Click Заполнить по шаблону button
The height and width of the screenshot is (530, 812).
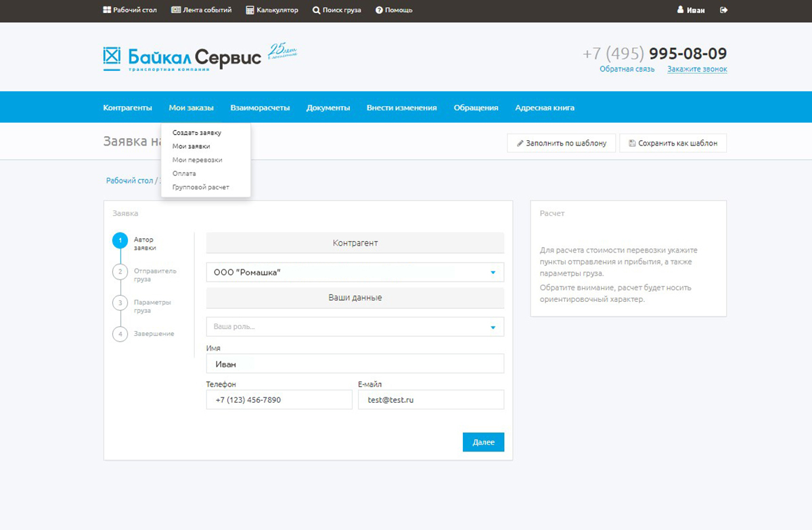pos(561,143)
